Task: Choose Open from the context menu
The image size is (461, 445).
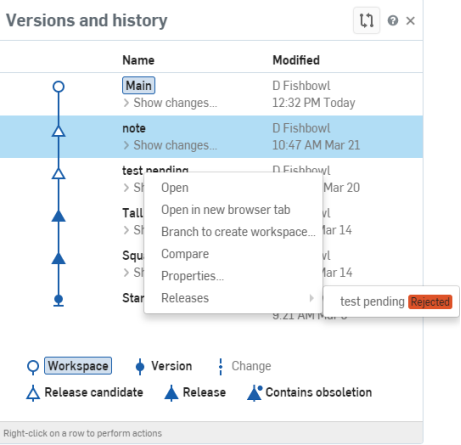Action: [x=175, y=188]
